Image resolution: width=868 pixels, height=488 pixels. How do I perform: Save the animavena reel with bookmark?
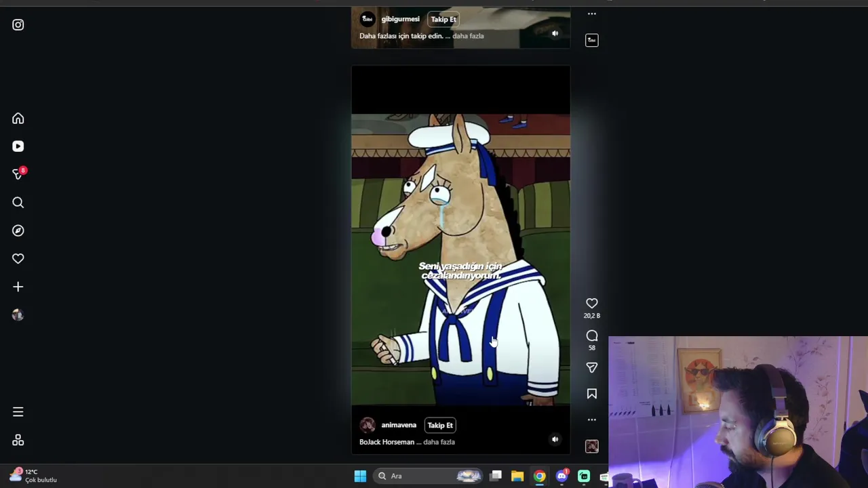592,394
